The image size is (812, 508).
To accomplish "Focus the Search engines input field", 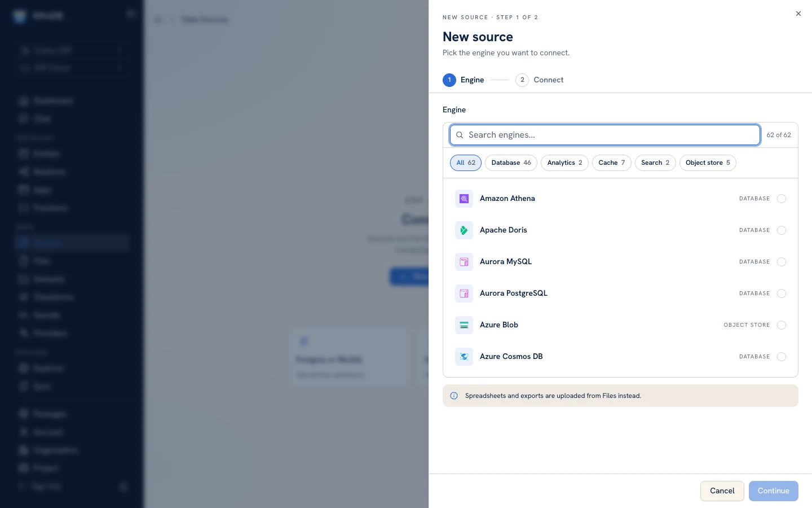I will point(605,135).
